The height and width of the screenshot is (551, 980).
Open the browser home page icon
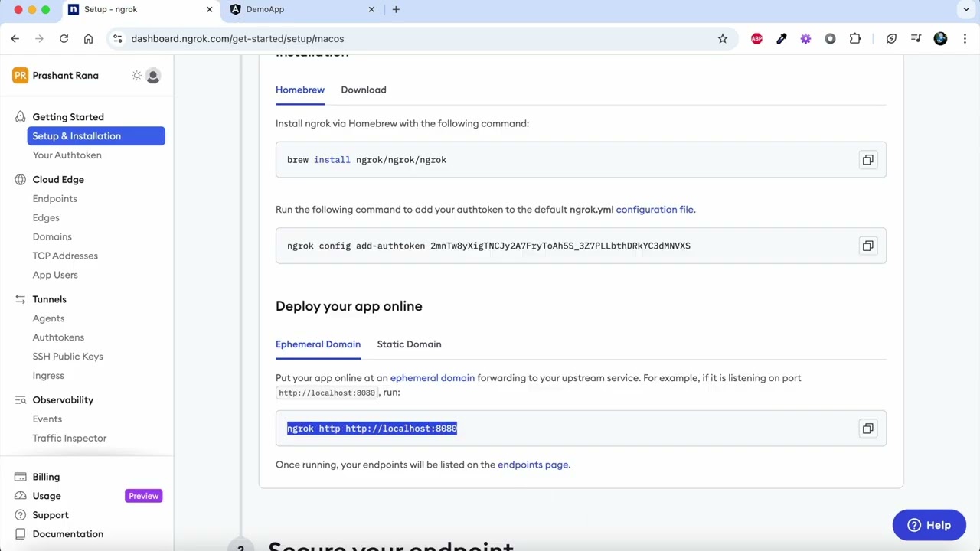pos(88,38)
